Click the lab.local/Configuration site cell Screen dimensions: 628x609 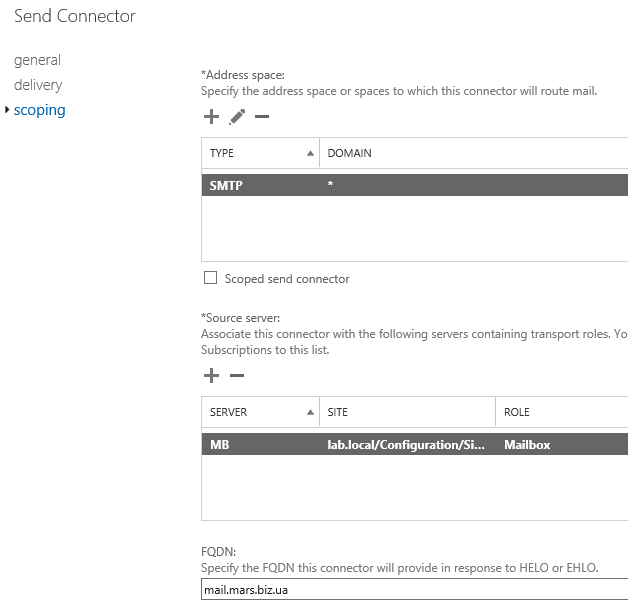coord(406,444)
